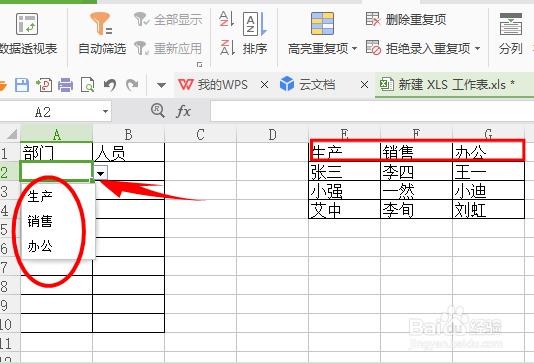Screen dimensions: 534x363
Task: Click header cell 办公 in column G
Action: tap(488, 152)
